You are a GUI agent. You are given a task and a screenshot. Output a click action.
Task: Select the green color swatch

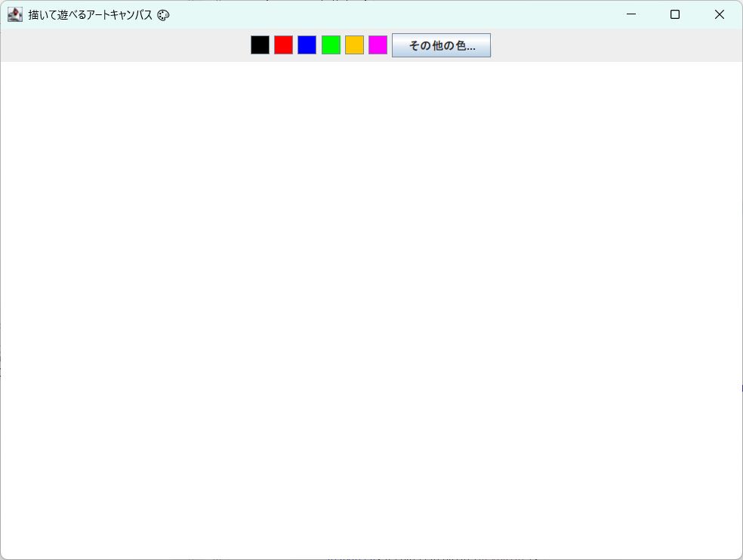pyautogui.click(x=331, y=45)
